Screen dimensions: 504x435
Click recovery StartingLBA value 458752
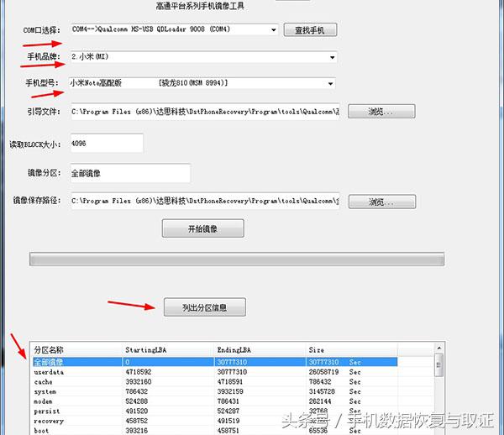[x=137, y=421]
